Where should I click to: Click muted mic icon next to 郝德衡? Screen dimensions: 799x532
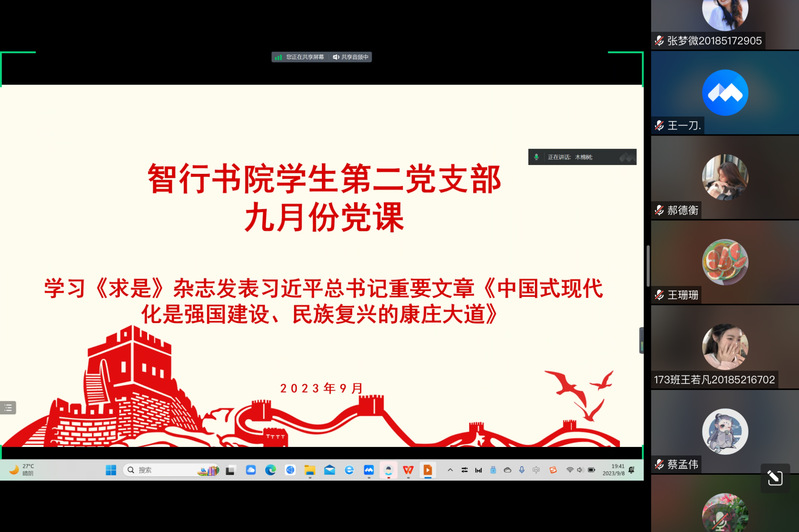click(x=660, y=210)
